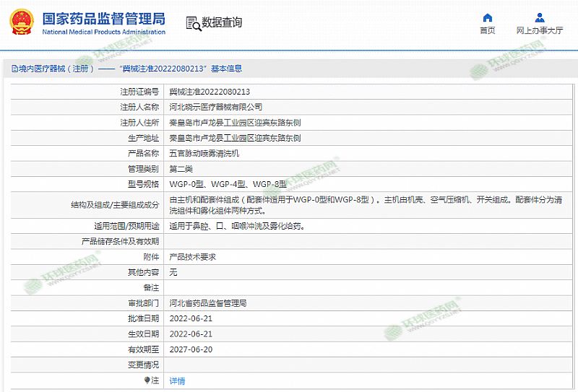This screenshot has width=578, height=392.
Task: Click the 数据查询 magnifier document icon
Action: coord(193,23)
